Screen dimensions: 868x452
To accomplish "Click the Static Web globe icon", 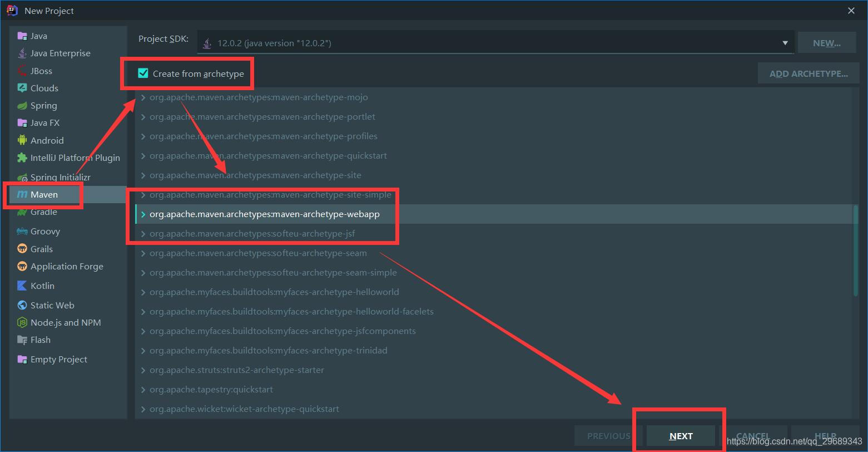I will click(22, 305).
